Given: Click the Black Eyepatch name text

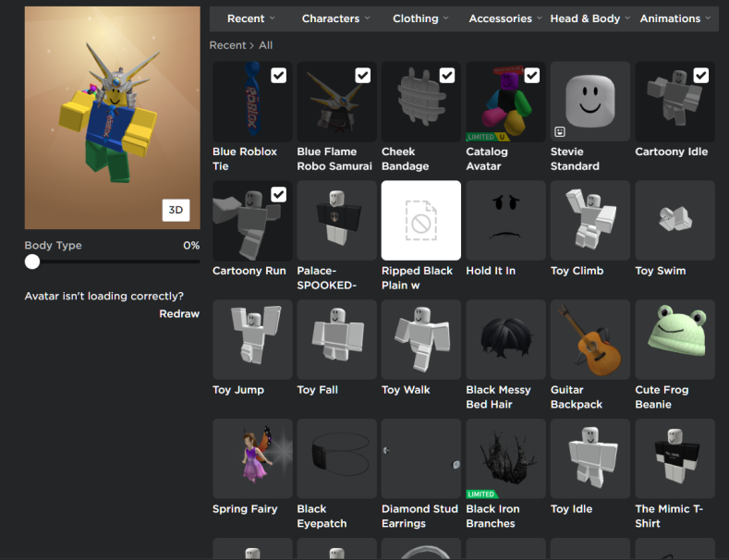Looking at the screenshot, I should click(322, 517).
